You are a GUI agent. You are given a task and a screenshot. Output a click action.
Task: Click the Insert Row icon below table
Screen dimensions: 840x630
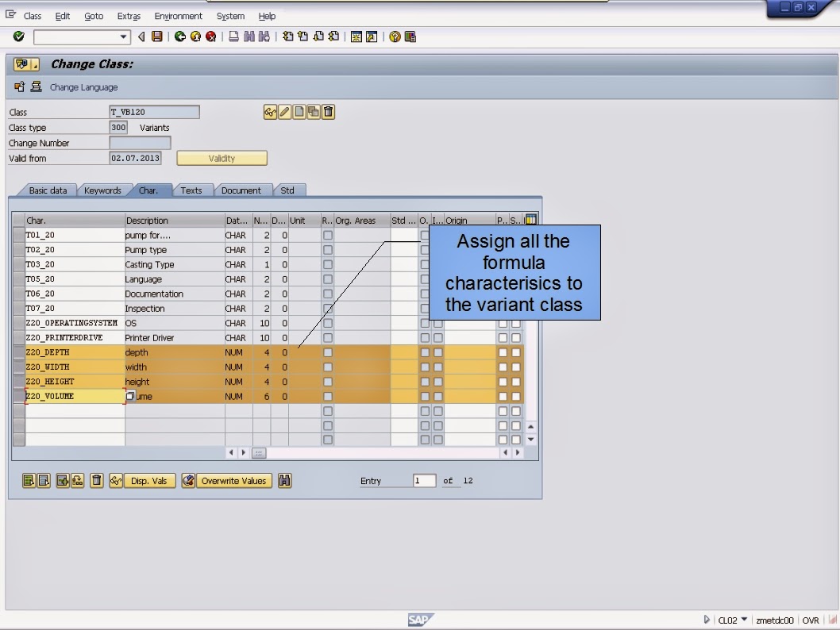click(x=63, y=481)
